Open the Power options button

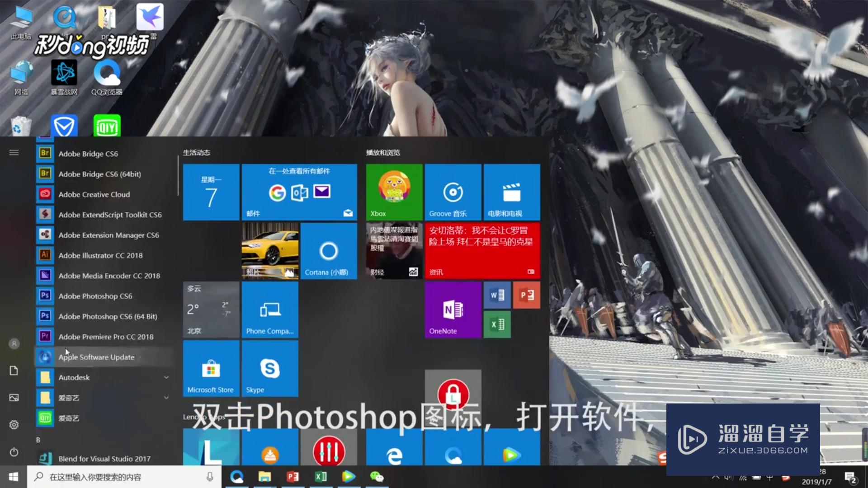tap(14, 452)
